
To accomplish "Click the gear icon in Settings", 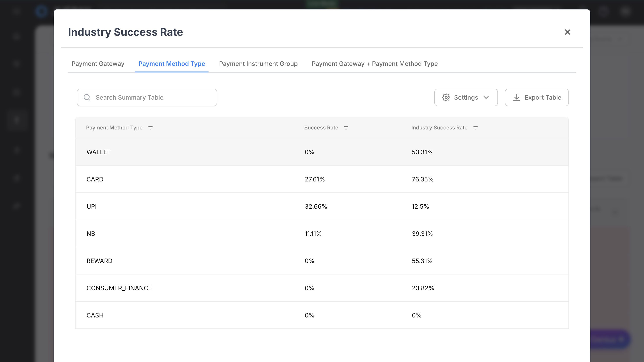I will pyautogui.click(x=446, y=97).
